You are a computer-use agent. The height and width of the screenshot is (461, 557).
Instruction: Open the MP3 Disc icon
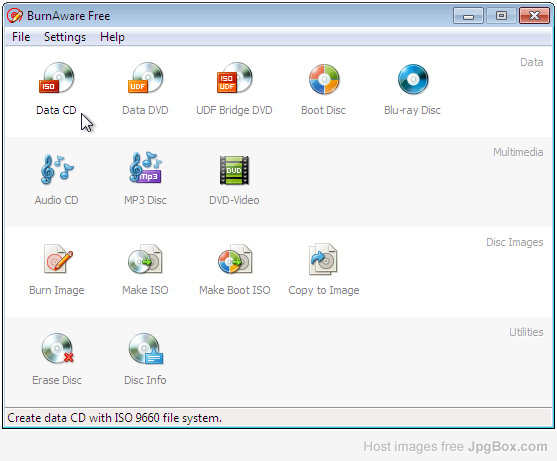click(x=146, y=168)
